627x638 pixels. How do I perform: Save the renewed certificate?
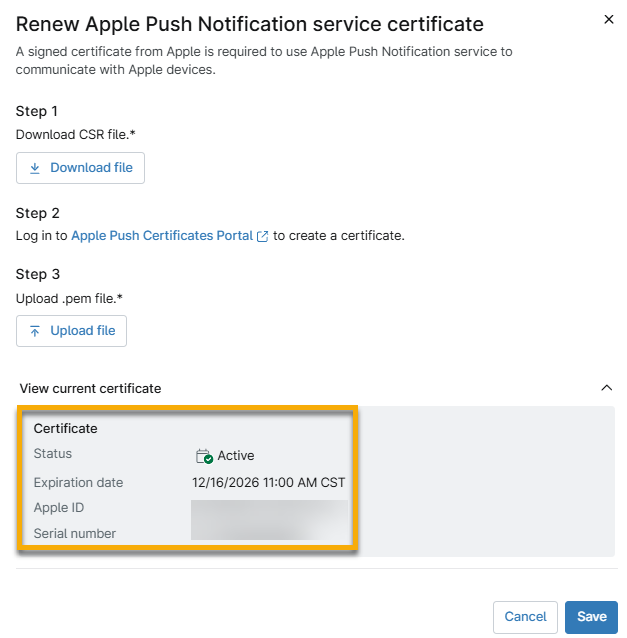591,616
